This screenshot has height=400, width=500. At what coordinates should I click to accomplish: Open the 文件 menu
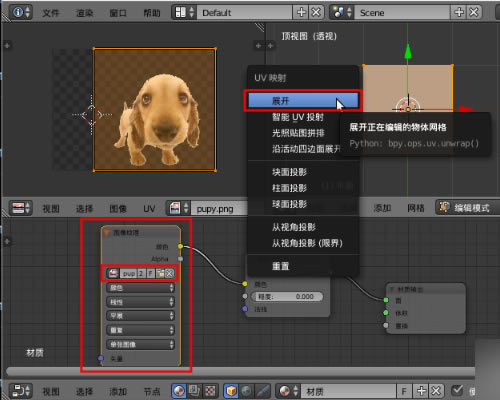[51, 13]
